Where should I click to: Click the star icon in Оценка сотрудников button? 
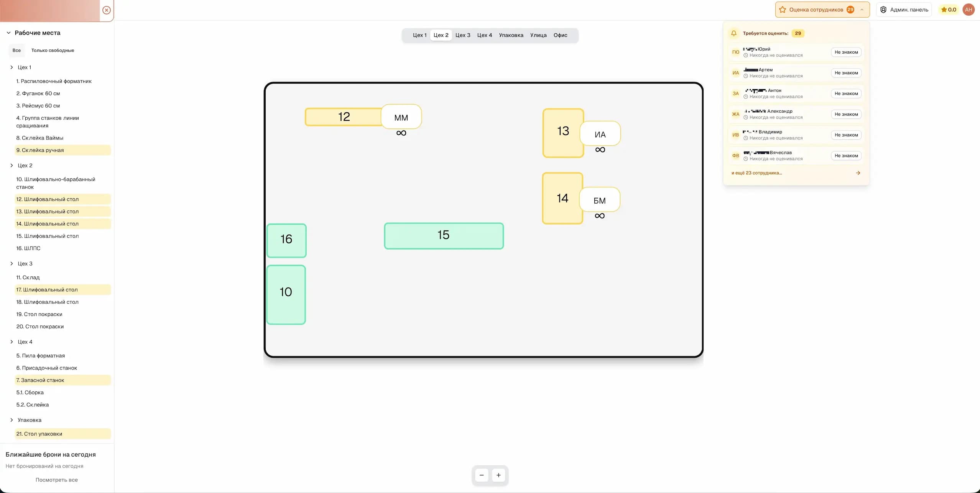(x=782, y=10)
